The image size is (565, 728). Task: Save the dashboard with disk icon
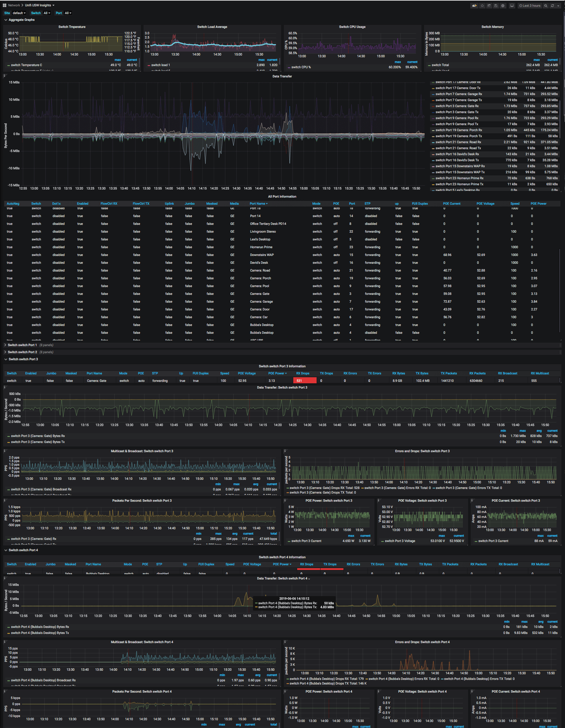point(496,5)
